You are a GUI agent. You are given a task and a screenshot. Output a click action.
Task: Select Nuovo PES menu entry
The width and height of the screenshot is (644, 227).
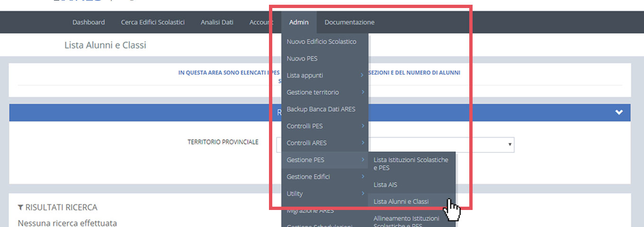coord(324,59)
